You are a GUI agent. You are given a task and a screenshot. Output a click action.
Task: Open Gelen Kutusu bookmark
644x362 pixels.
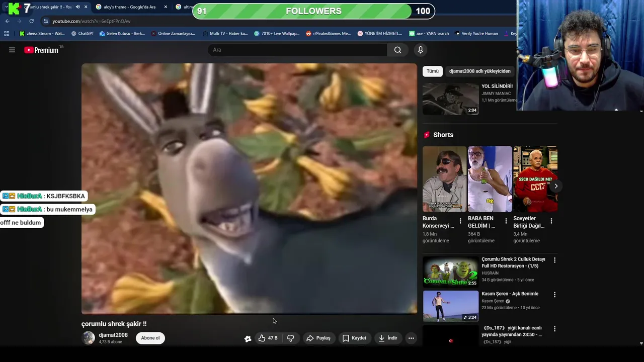122,34
